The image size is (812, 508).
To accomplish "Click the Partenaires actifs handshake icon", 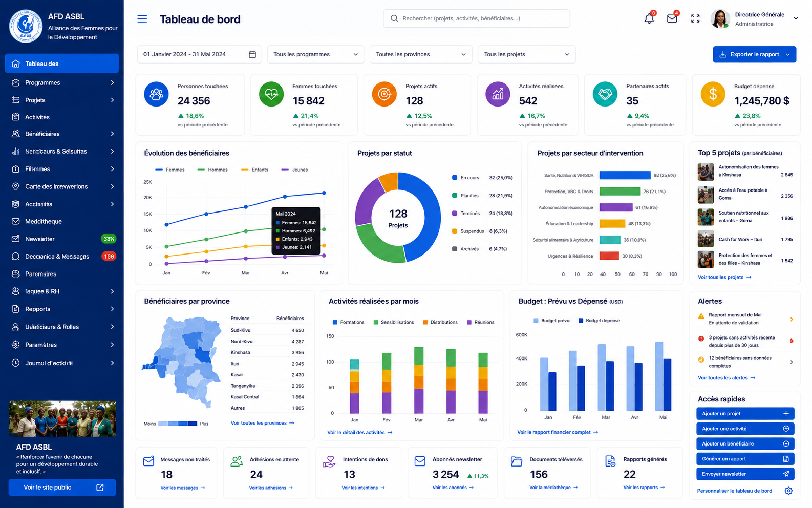I will coord(605,94).
